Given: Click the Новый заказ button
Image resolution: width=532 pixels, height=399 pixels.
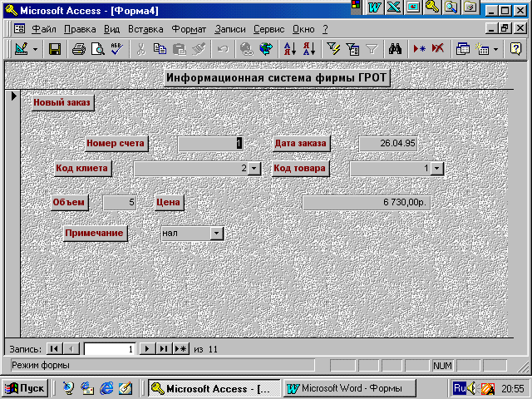Looking at the screenshot, I should pos(62,103).
